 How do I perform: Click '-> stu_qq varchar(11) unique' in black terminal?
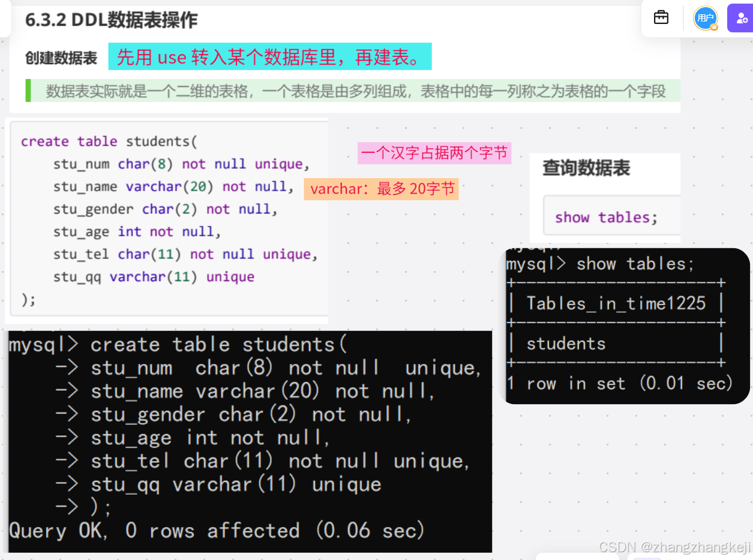[x=218, y=484]
